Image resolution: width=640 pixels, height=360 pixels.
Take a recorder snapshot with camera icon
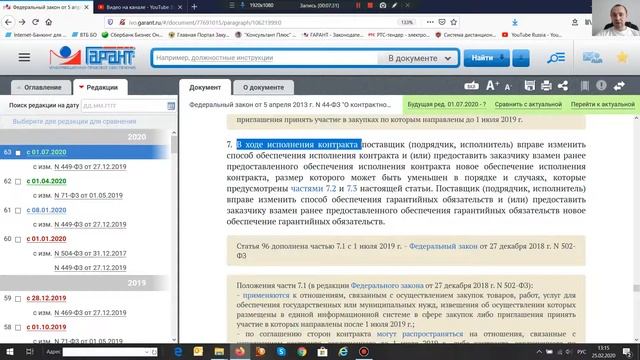click(x=383, y=5)
